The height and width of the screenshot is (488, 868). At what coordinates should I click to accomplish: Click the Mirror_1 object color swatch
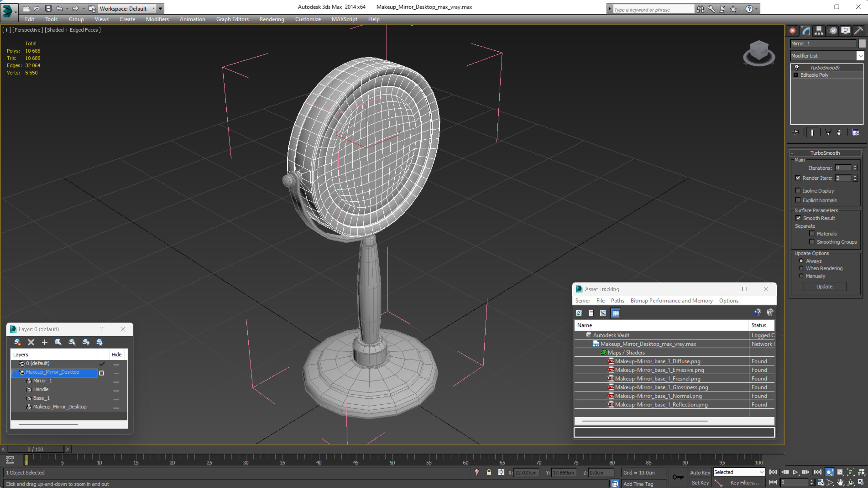[862, 44]
